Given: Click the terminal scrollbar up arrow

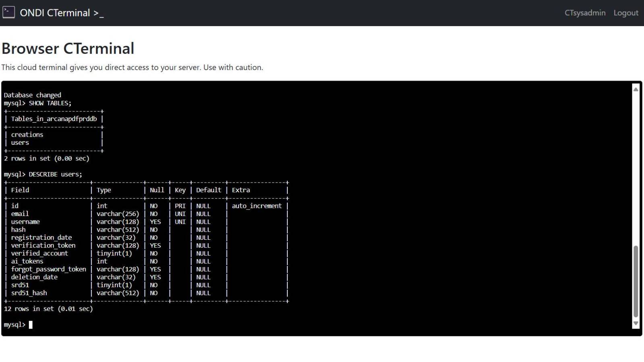Looking at the screenshot, I should point(636,89).
